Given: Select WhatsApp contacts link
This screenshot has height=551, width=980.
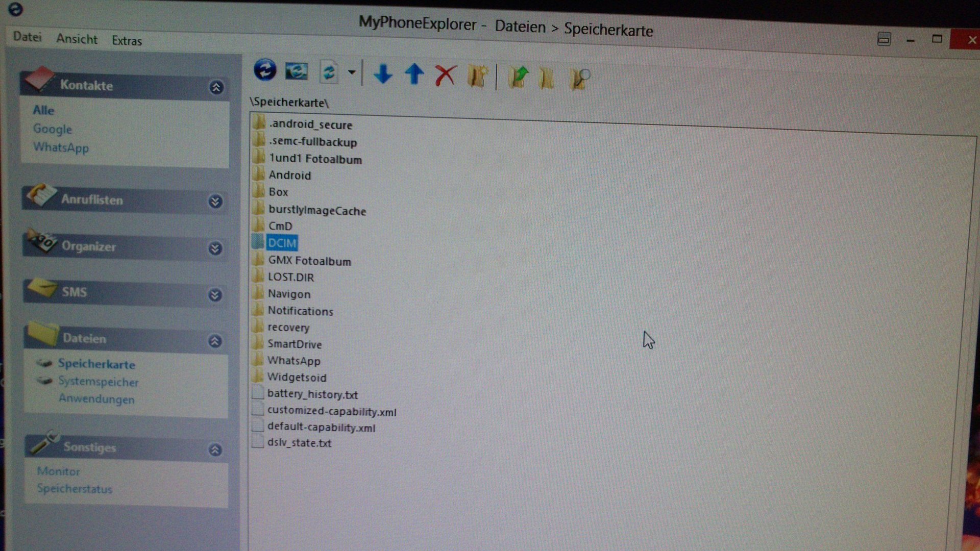Looking at the screenshot, I should coord(61,147).
